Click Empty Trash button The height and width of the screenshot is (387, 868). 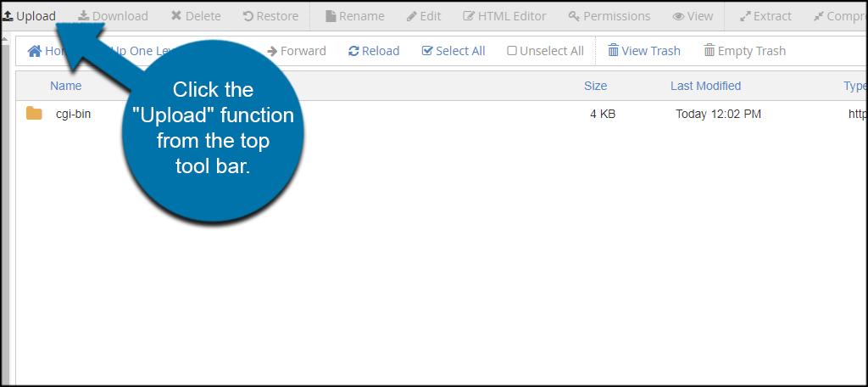pyautogui.click(x=744, y=51)
